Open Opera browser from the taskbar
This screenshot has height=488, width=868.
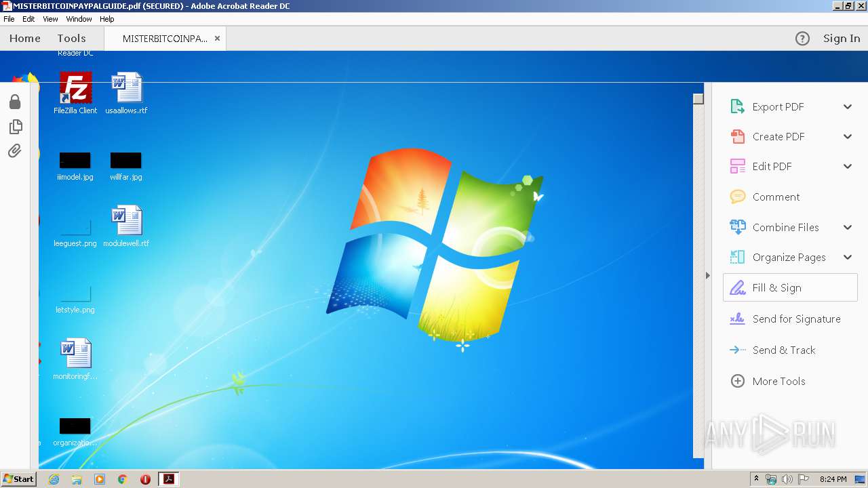tap(145, 479)
